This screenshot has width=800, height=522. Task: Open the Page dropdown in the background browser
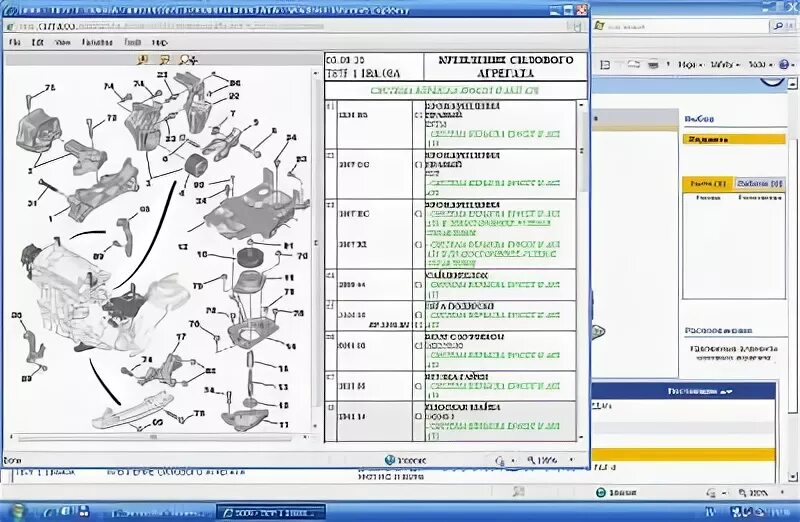(x=690, y=65)
